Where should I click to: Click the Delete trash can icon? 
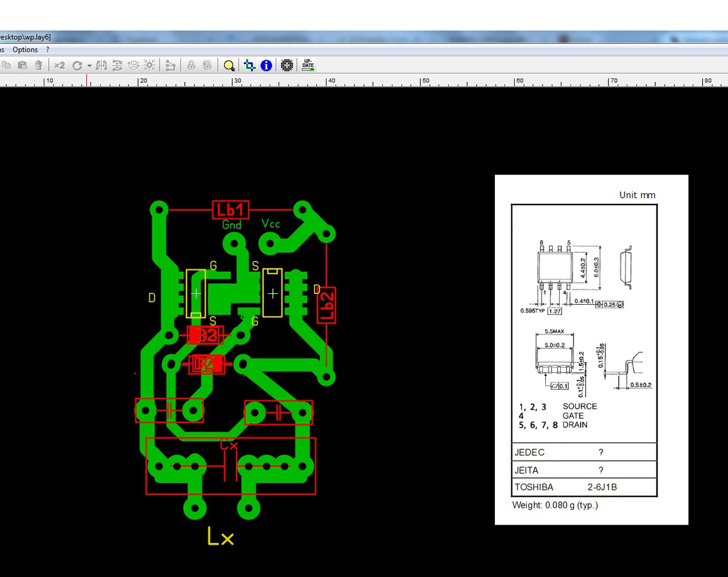(39, 65)
